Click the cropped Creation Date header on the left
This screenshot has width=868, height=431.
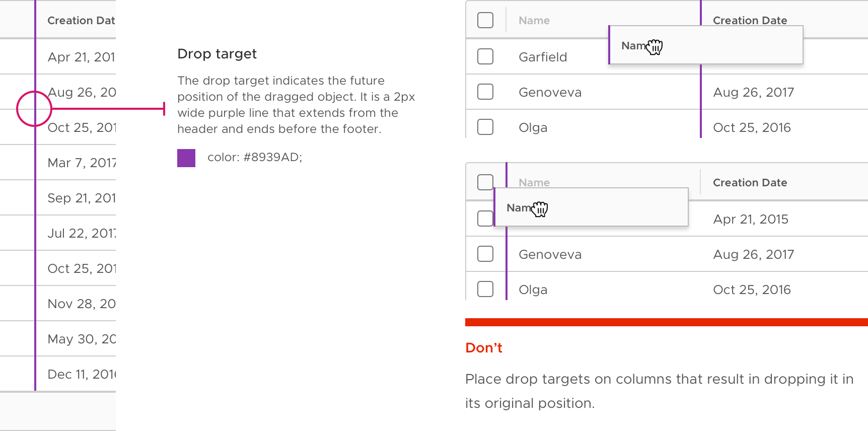click(81, 21)
